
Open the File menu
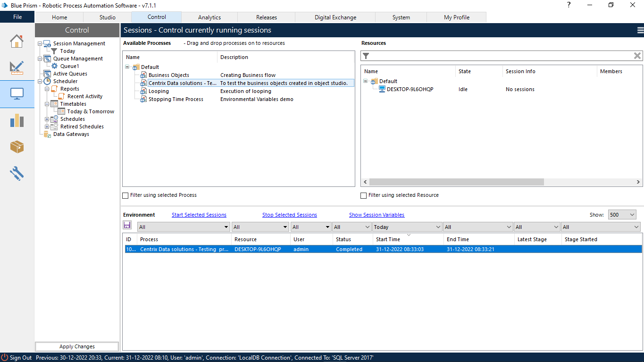(x=17, y=17)
